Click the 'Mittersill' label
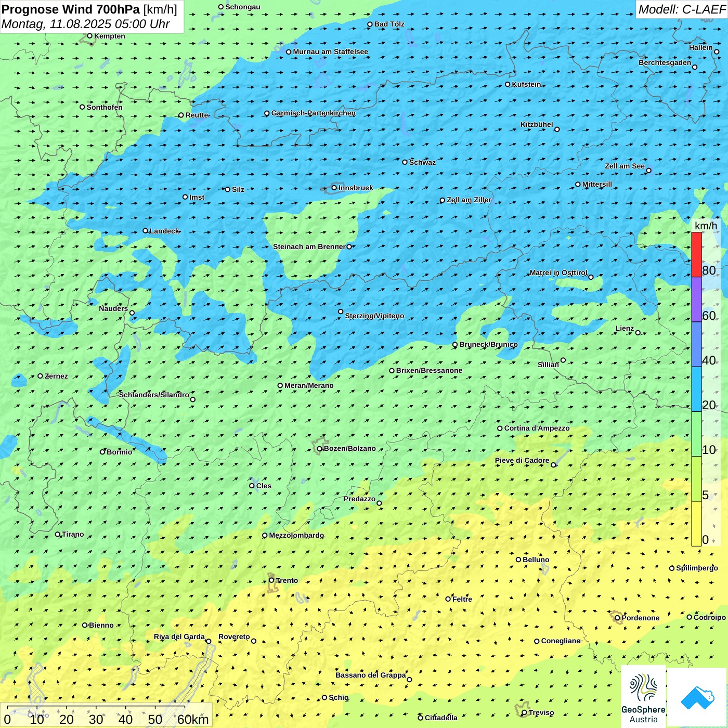Image resolution: width=728 pixels, height=728 pixels. click(597, 184)
